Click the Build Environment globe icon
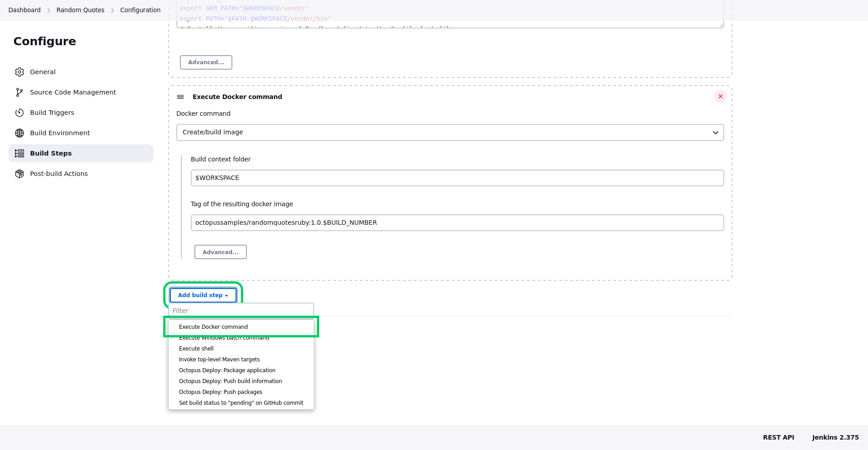Viewport: 868px width, 450px height. pyautogui.click(x=19, y=133)
